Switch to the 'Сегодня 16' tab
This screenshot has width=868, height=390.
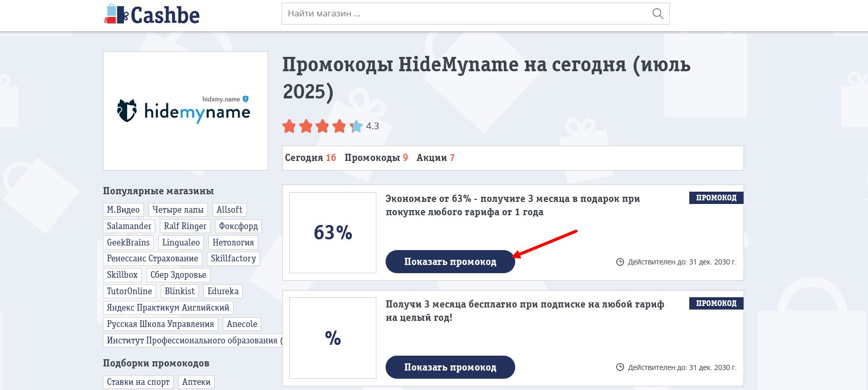(x=310, y=158)
